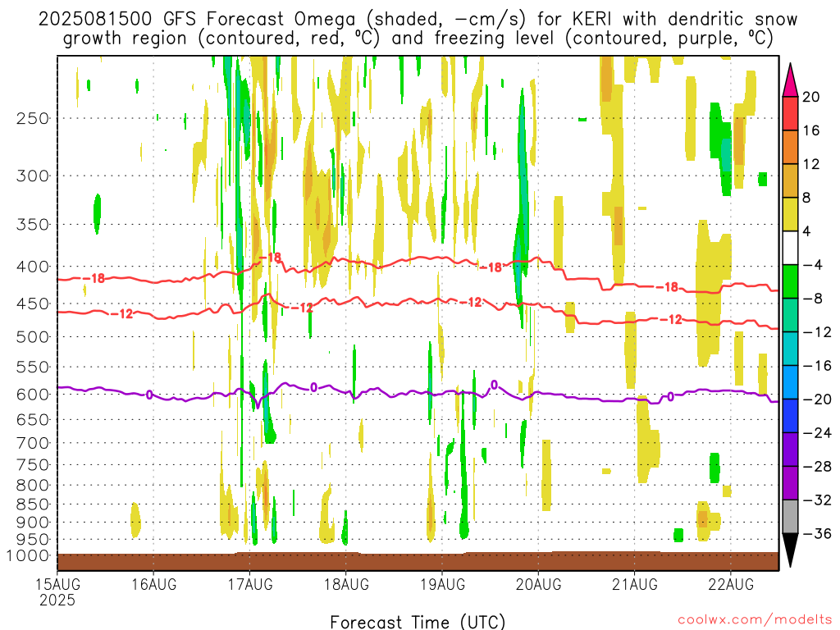Image resolution: width=840 pixels, height=630 pixels.
Task: Select the title line starting 2025081500 GFS Forecast
Action: (x=418, y=20)
